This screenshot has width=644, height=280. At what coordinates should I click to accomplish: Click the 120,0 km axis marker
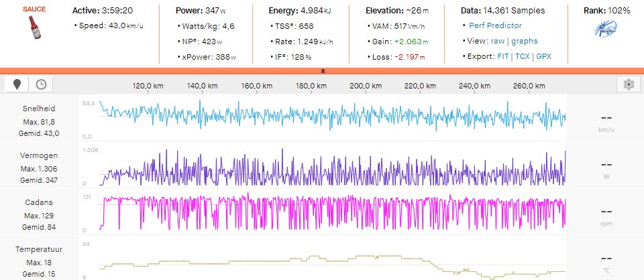[148, 86]
